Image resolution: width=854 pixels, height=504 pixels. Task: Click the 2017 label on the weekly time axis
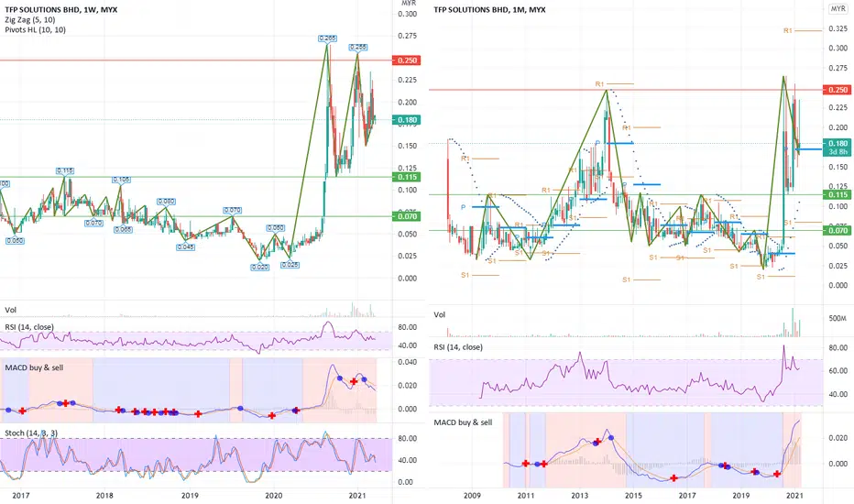21,495
